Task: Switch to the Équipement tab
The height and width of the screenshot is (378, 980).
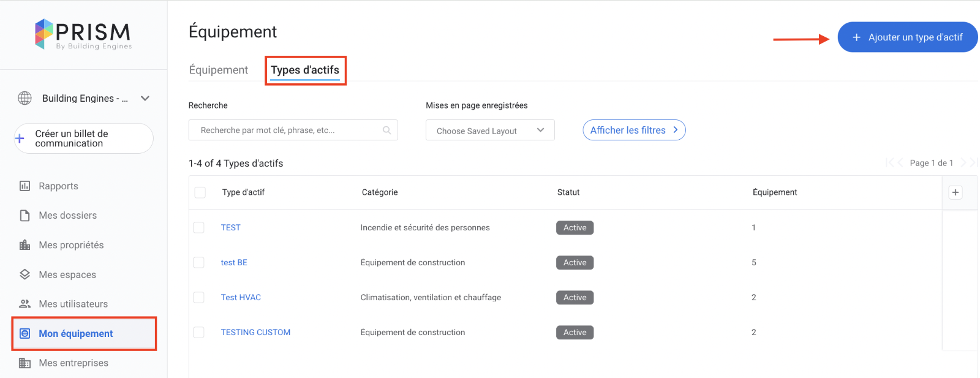Action: click(x=219, y=70)
